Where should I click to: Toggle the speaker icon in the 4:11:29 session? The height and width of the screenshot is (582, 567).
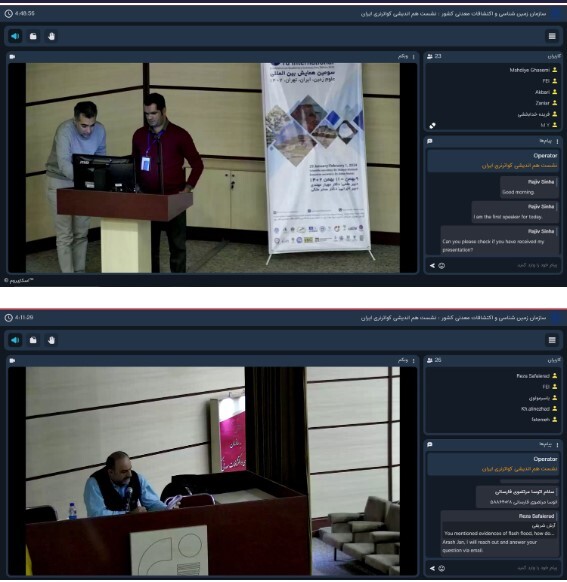(x=15, y=340)
